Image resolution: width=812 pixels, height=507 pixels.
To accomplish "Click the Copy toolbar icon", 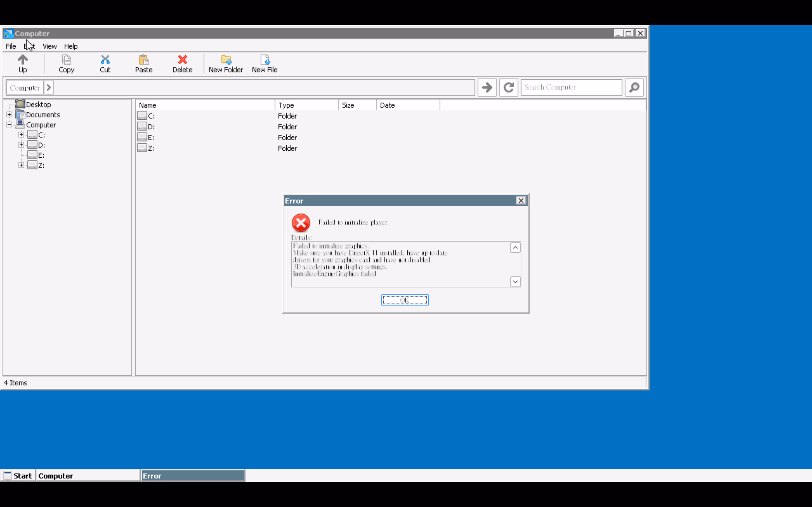I will click(x=66, y=60).
